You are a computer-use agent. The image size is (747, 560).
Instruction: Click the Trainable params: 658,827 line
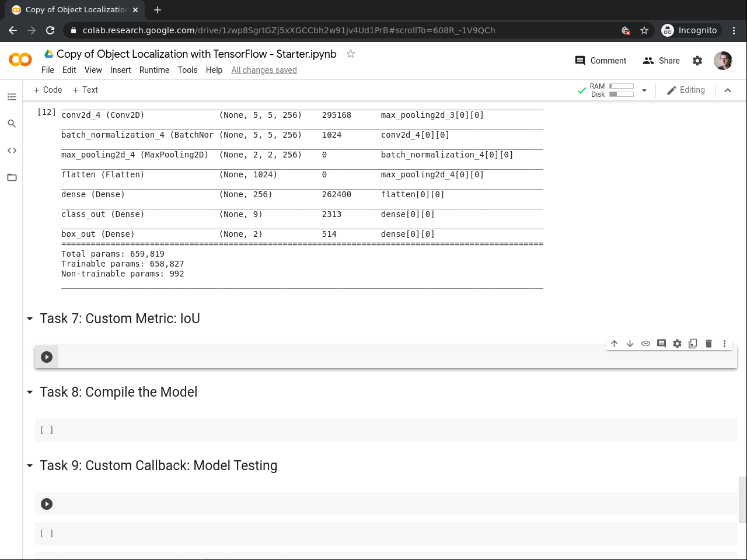123,264
